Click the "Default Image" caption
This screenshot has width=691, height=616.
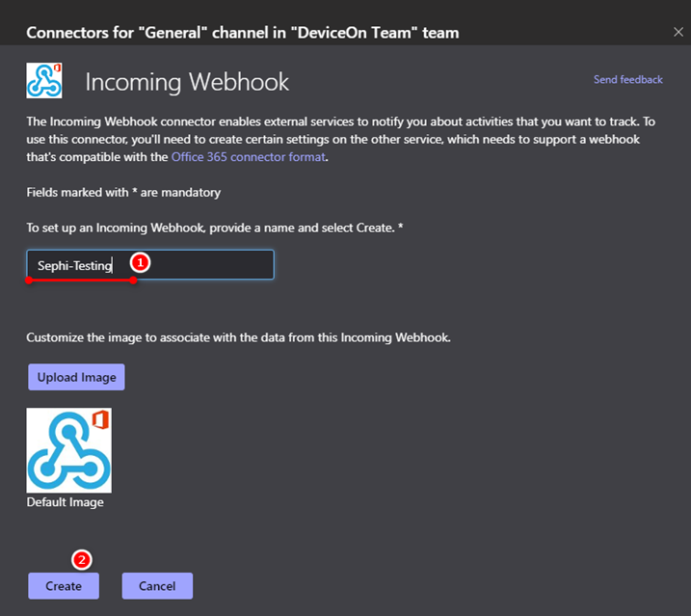coord(65,502)
